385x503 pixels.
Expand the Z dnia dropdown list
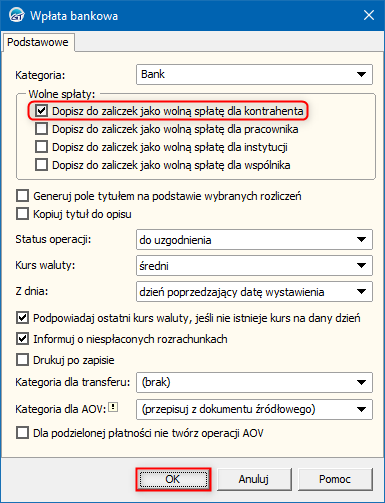coord(254,292)
